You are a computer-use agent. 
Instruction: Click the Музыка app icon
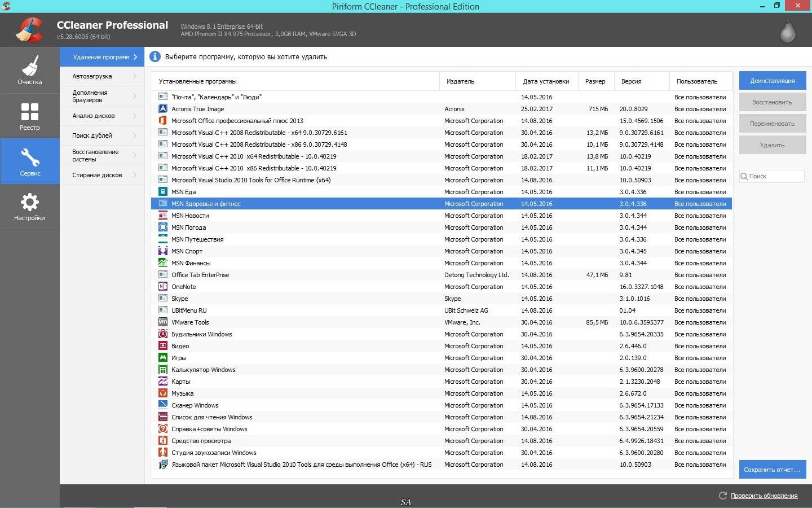pos(163,393)
